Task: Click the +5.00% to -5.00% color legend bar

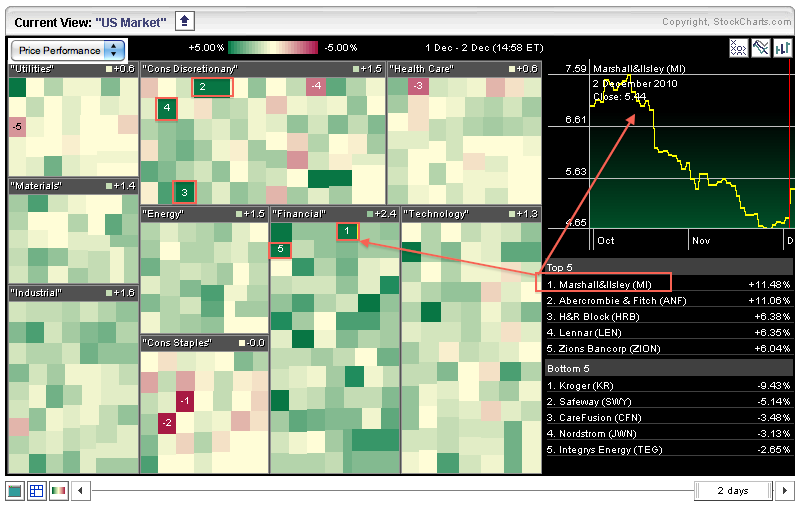Action: (273, 47)
